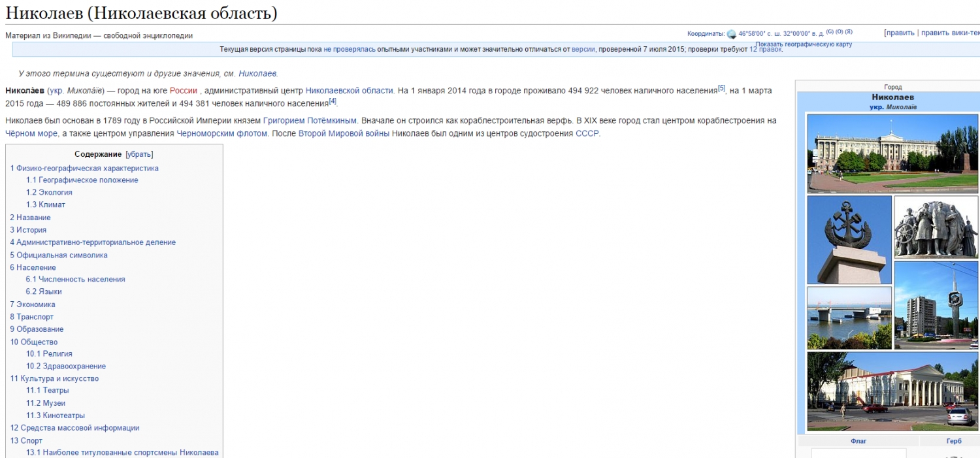This screenshot has height=458, width=980.
Task: Follow the red 'России' link
Action: coord(183,91)
